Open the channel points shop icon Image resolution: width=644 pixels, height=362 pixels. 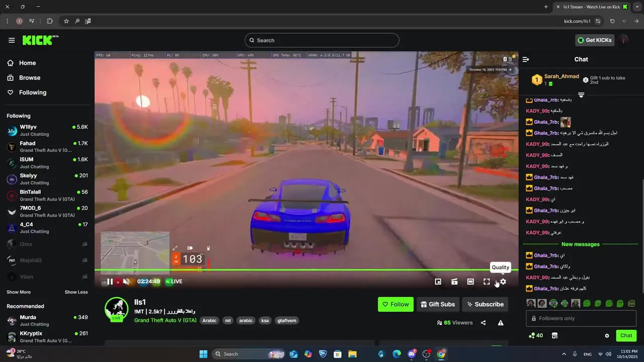tap(554, 335)
